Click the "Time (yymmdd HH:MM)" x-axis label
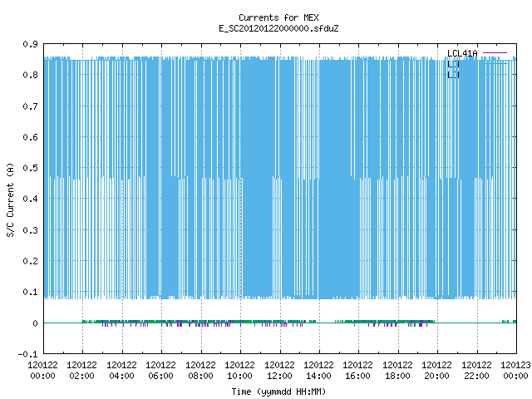The width and height of the screenshot is (532, 399). pos(278,392)
